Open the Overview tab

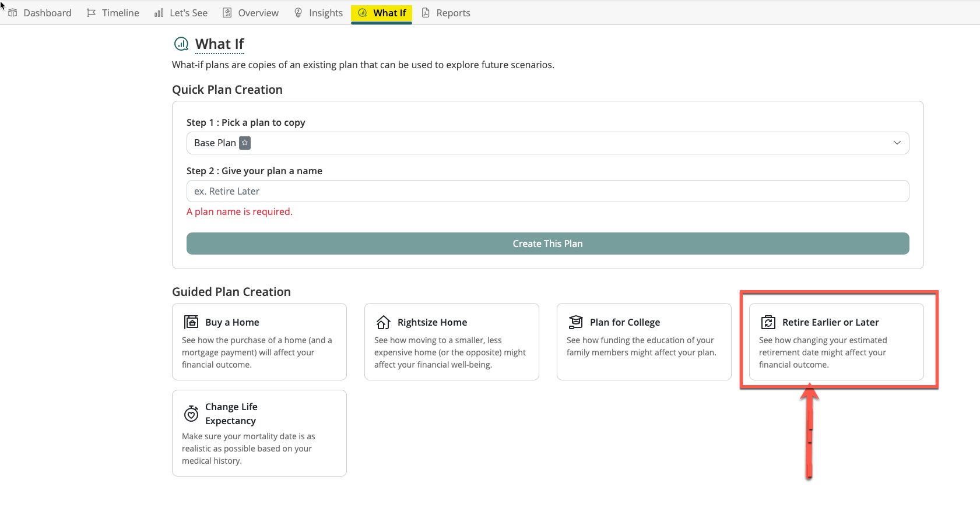coord(251,13)
